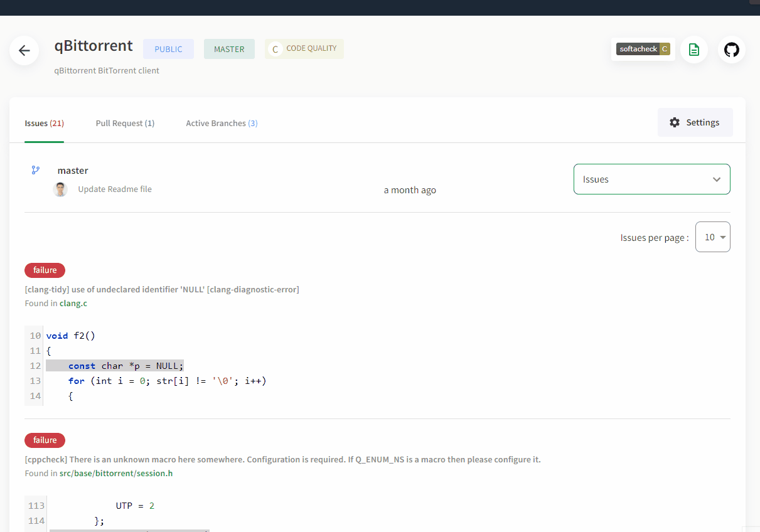The height and width of the screenshot is (532, 760).
Task: Click the master branch name
Action: click(73, 171)
